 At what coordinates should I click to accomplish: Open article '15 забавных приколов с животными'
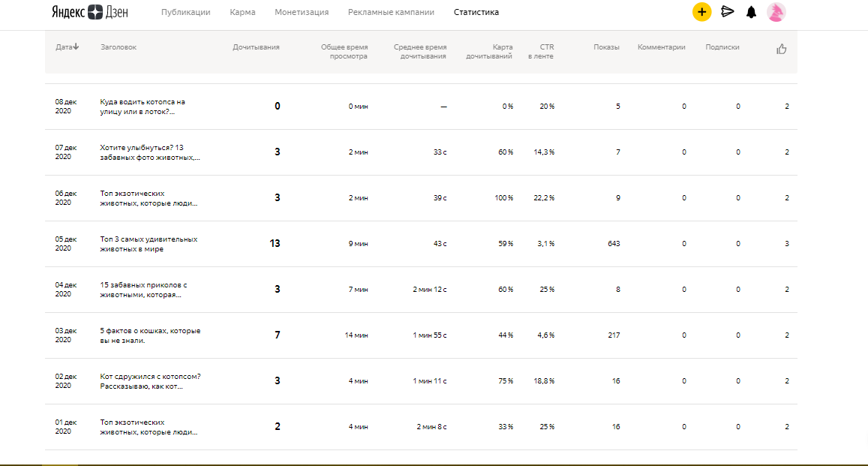[x=143, y=290]
